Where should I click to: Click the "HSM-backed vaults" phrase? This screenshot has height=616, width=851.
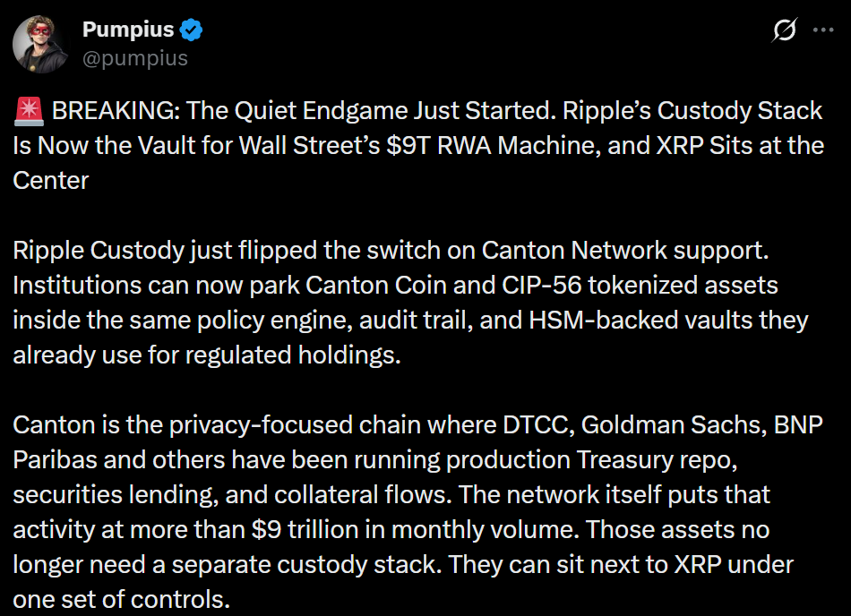click(641, 320)
